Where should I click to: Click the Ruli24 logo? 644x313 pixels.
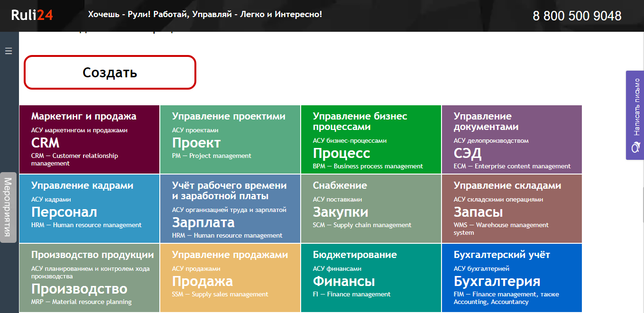click(x=33, y=14)
